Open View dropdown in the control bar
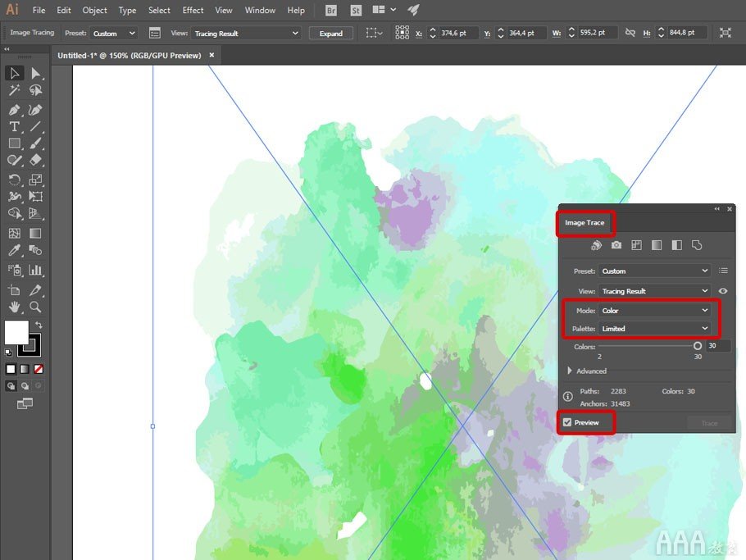 tap(247, 34)
